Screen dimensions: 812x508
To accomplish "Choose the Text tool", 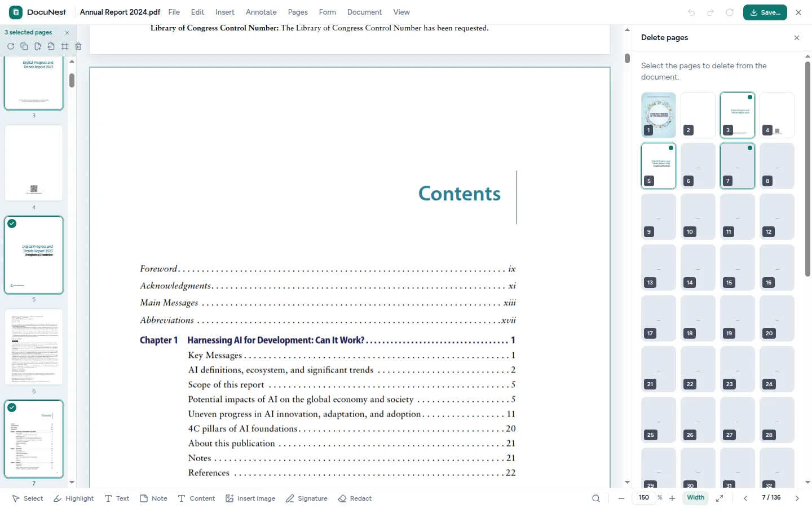I will [117, 498].
